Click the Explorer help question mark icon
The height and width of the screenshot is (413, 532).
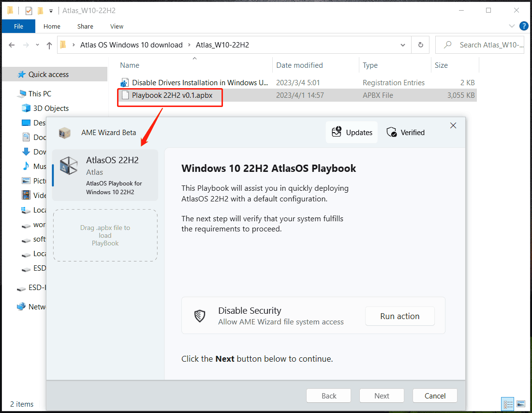tap(523, 26)
